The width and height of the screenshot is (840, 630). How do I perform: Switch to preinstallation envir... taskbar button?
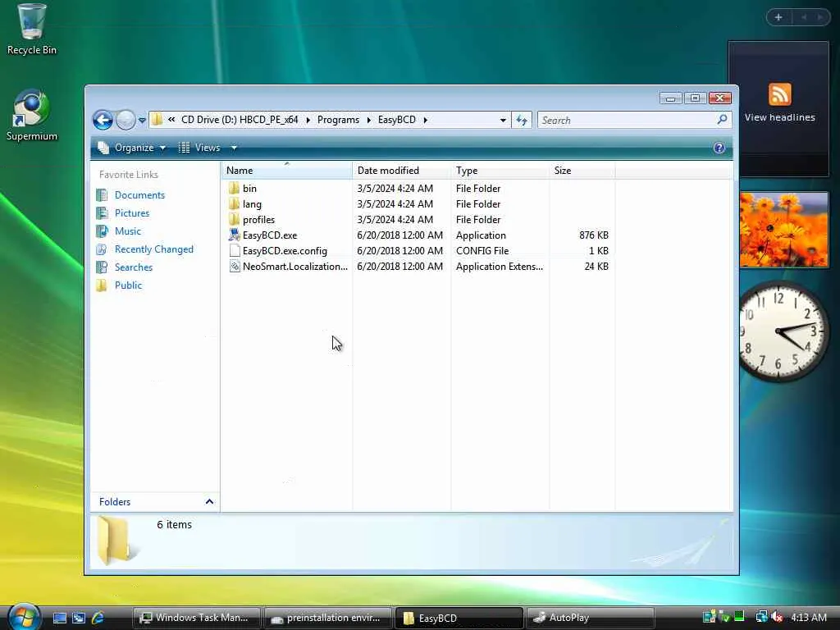[327, 618]
